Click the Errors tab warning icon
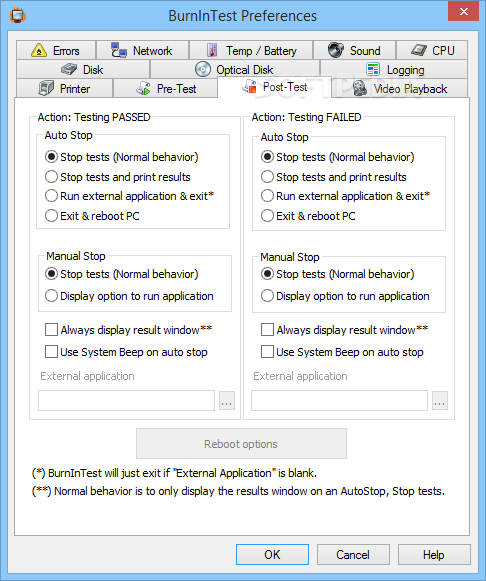 [39, 50]
